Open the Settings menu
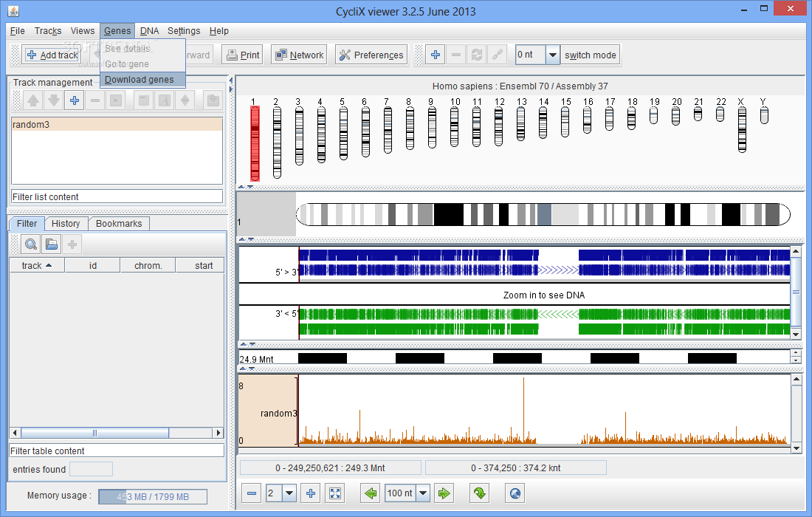The height and width of the screenshot is (517, 812). [x=183, y=31]
